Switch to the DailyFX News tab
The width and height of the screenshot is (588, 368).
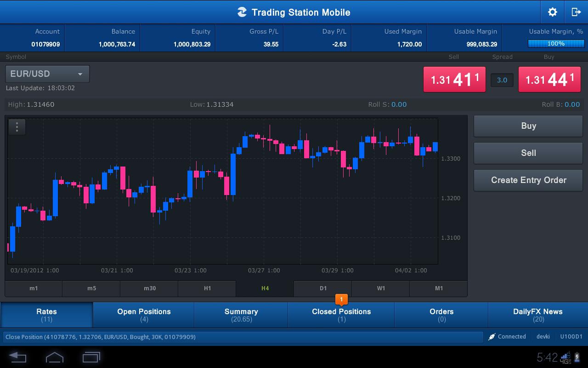tap(537, 315)
